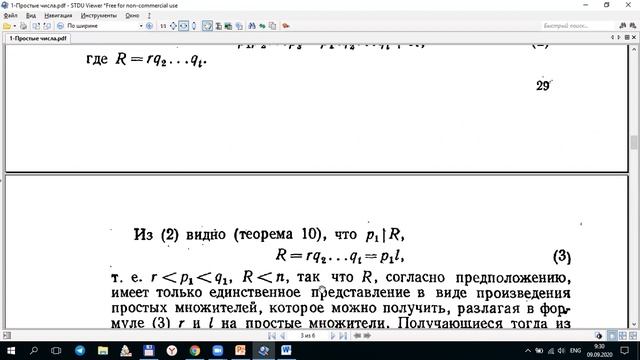Navigate forward in view history
This screenshot has height=360, width=640.
[367, 336]
